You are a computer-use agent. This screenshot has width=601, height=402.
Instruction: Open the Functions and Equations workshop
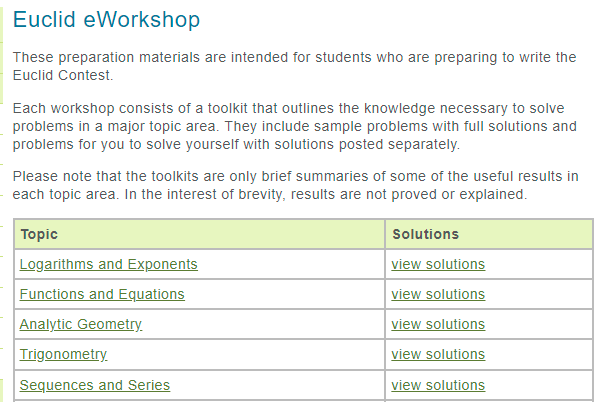click(102, 294)
